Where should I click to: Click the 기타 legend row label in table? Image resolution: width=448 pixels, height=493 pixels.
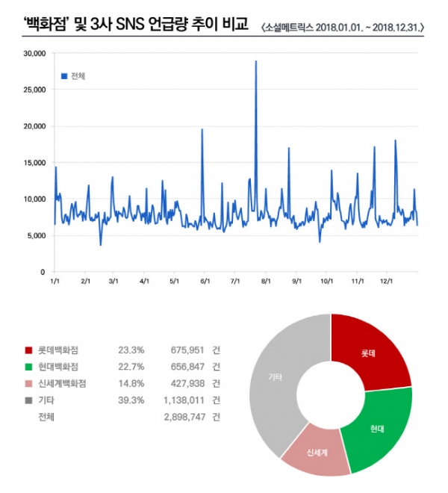click(46, 400)
